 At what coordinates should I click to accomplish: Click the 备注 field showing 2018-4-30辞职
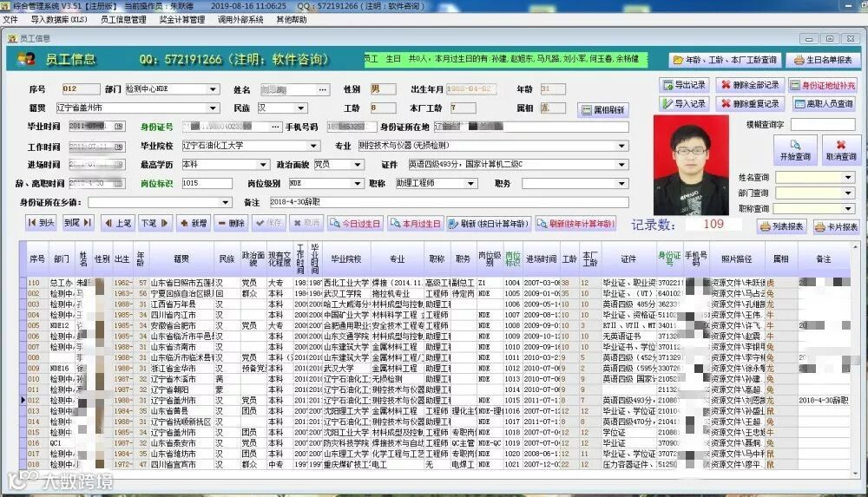449,202
